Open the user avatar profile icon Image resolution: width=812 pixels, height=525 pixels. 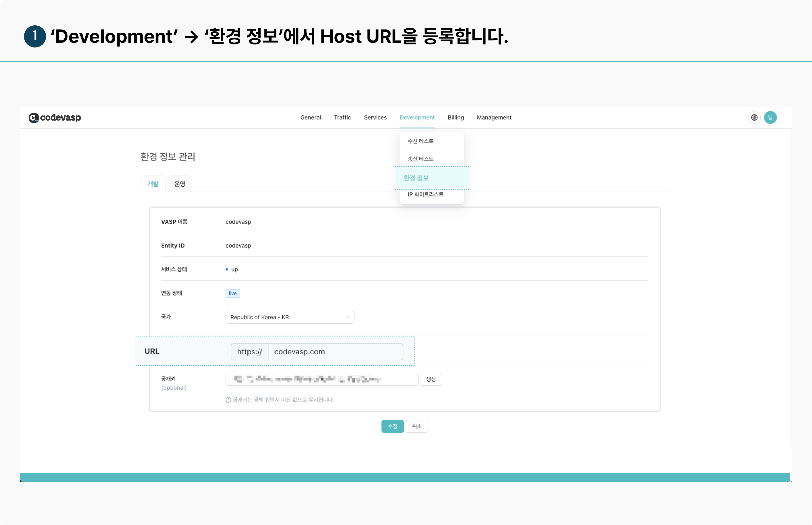click(x=770, y=118)
